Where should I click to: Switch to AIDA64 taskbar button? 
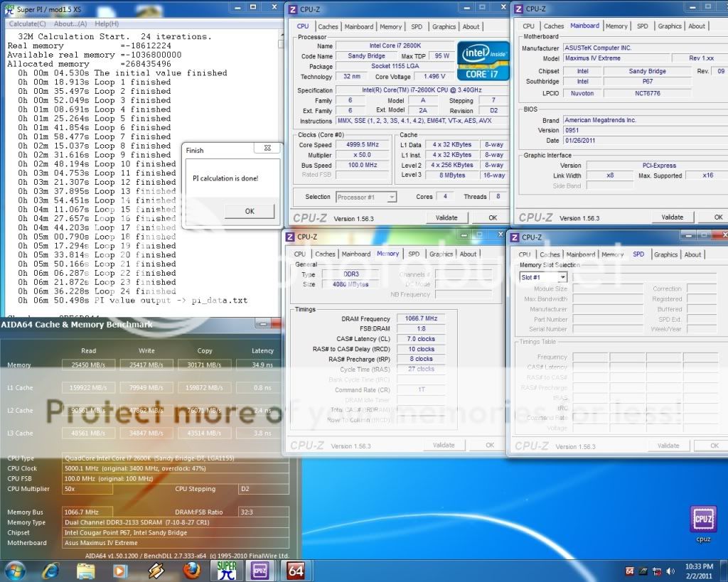point(296,571)
